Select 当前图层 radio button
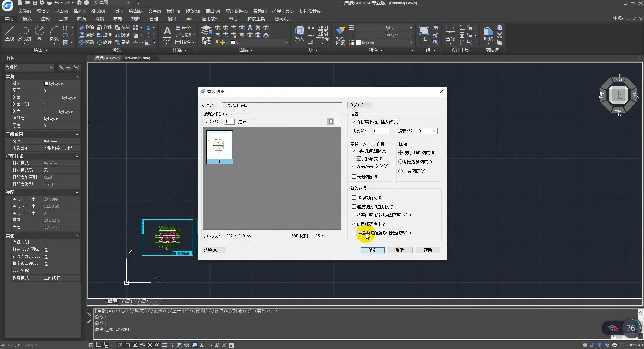Image resolution: width=644 pixels, height=349 pixels. (x=400, y=171)
